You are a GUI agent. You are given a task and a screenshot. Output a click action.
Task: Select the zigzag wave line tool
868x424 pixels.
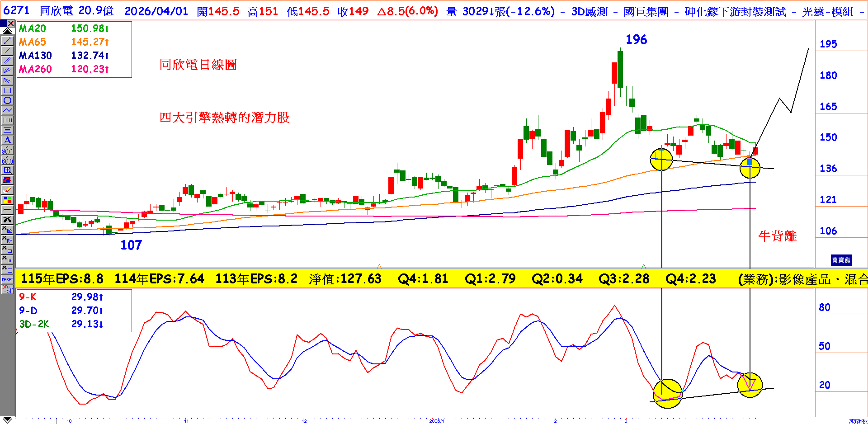pos(7,110)
